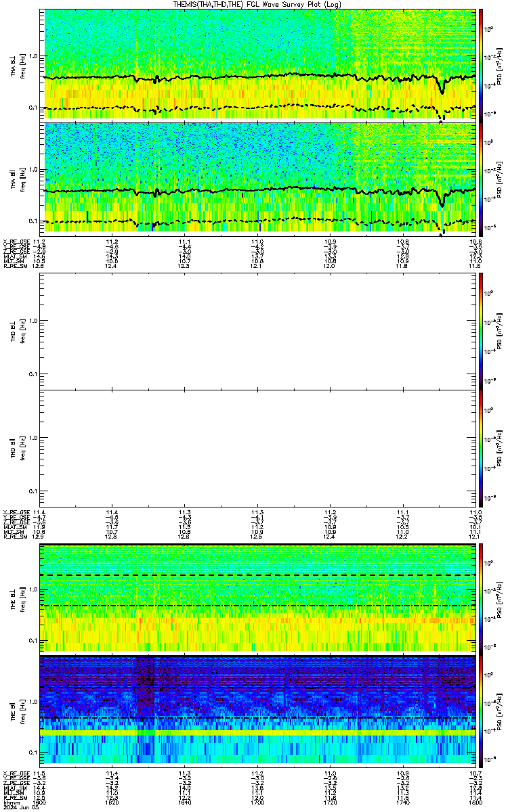
Task: Click the bright yellow band in THE B-parallel panel
Action: tap(258, 733)
